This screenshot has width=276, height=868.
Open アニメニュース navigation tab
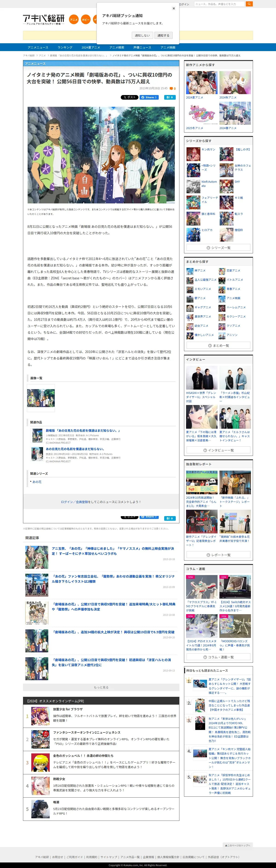(x=38, y=47)
